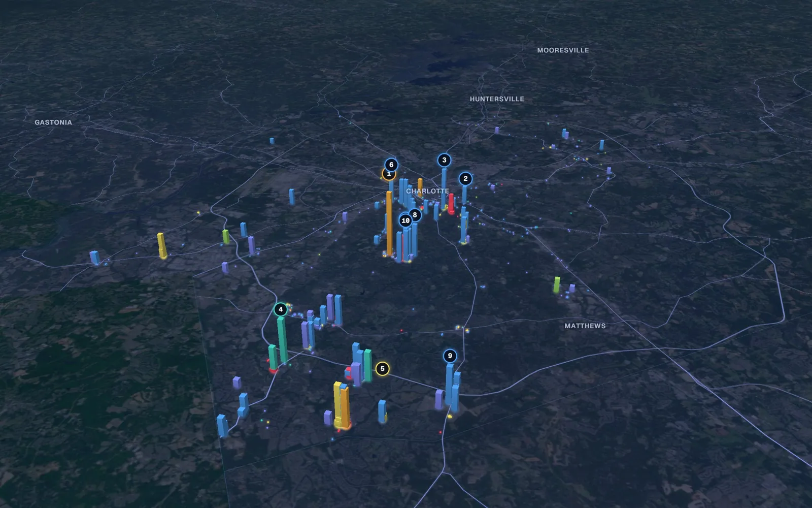This screenshot has height=508, width=812.
Task: Click the Mooresville city label
Action: tap(563, 50)
